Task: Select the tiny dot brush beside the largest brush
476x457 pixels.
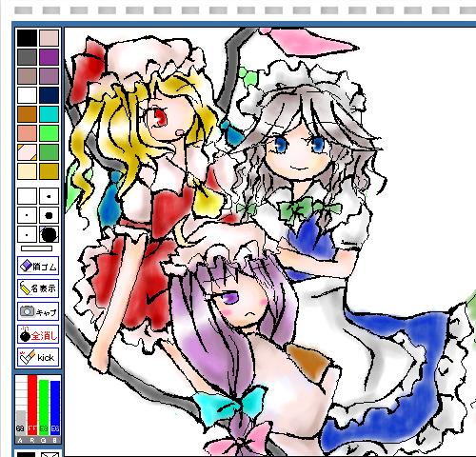Action: coord(27,234)
